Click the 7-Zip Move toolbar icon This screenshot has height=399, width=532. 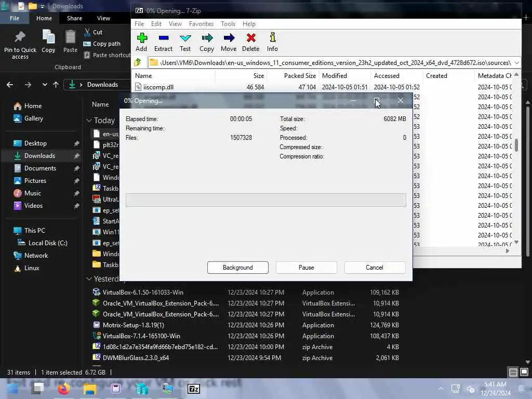click(x=229, y=42)
